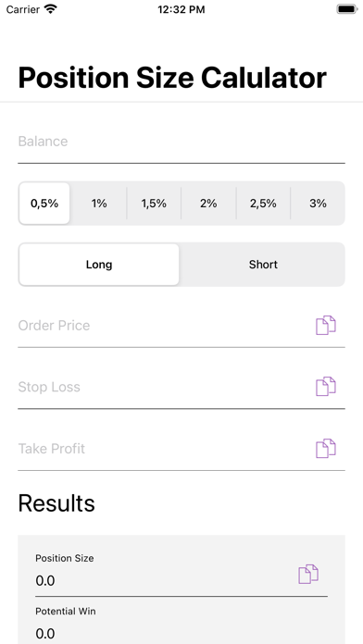Image resolution: width=363 pixels, height=644 pixels.
Task: Switch to the Long position tab
Action: pos(99,265)
